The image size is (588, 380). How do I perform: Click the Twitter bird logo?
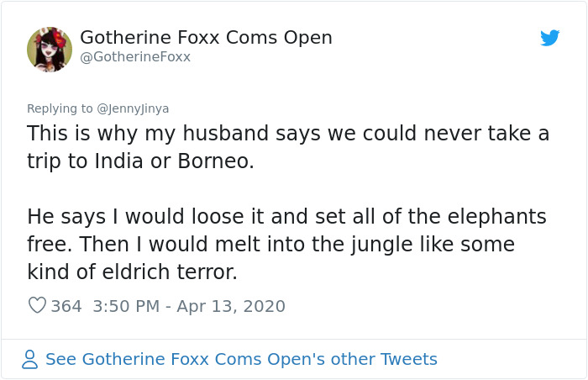(549, 38)
